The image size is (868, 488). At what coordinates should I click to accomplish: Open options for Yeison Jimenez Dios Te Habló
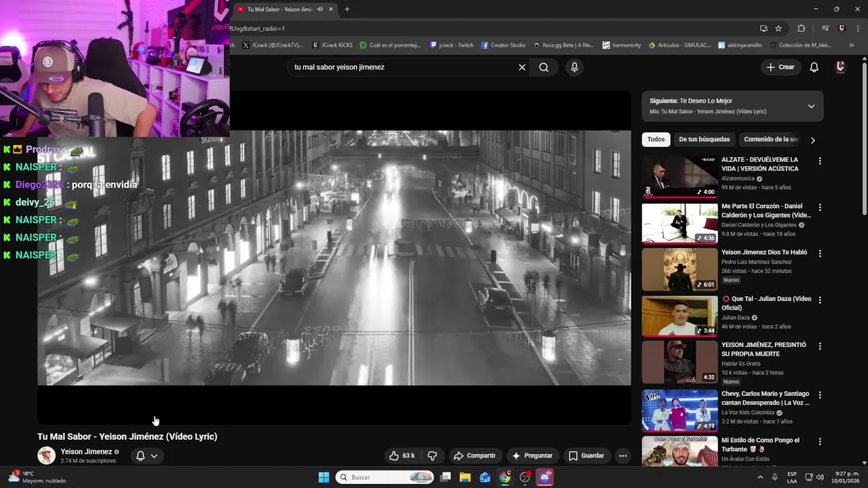[820, 253]
